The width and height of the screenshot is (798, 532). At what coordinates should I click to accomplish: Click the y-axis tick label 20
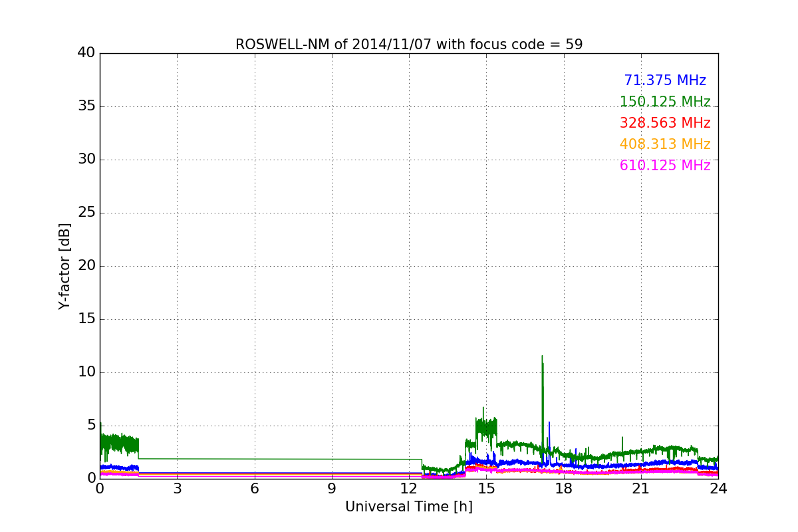click(86, 265)
